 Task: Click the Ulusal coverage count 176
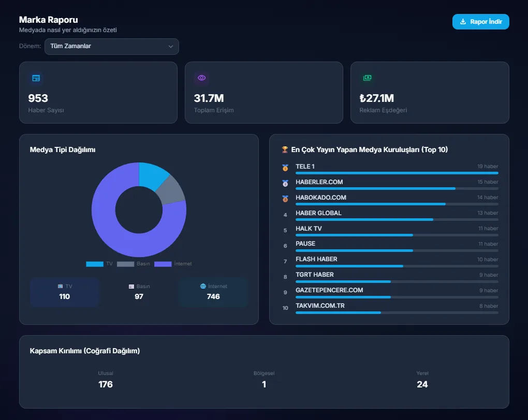point(106,384)
